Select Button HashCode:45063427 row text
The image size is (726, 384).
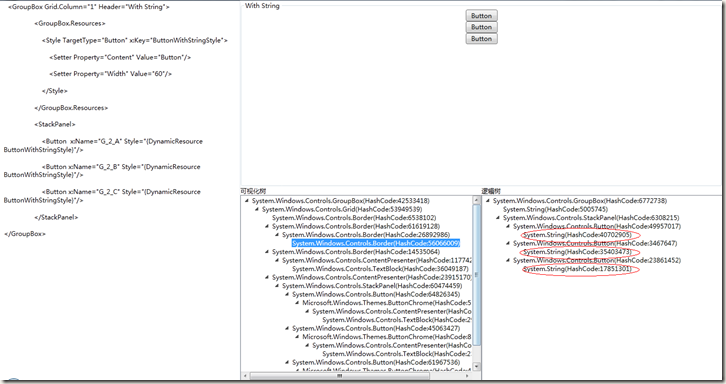[x=376, y=328]
